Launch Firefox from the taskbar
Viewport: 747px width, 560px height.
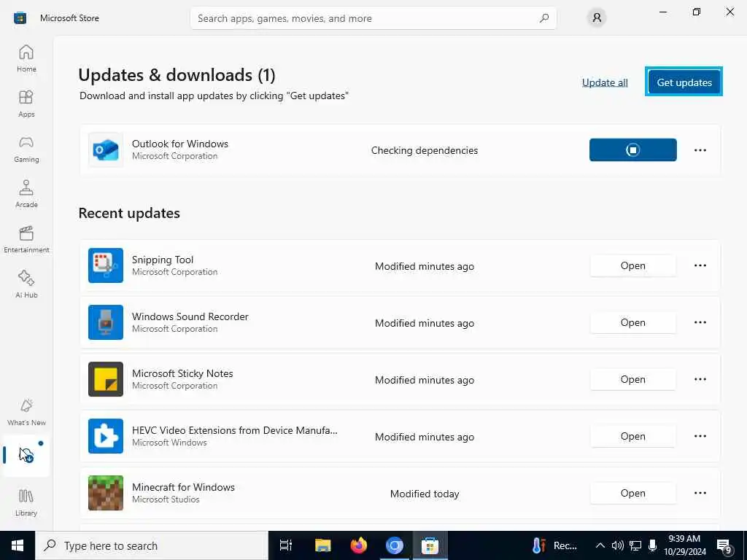[359, 545]
